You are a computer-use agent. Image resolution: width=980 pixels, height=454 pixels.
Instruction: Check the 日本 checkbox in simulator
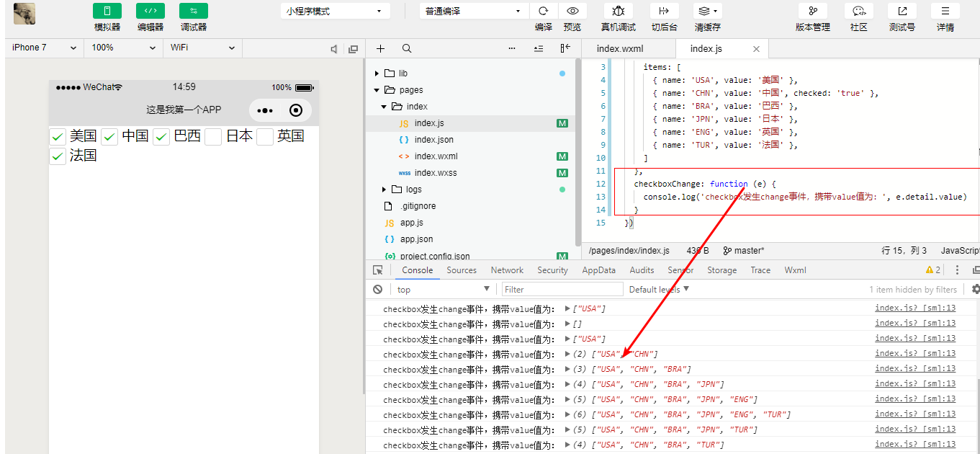coord(213,136)
